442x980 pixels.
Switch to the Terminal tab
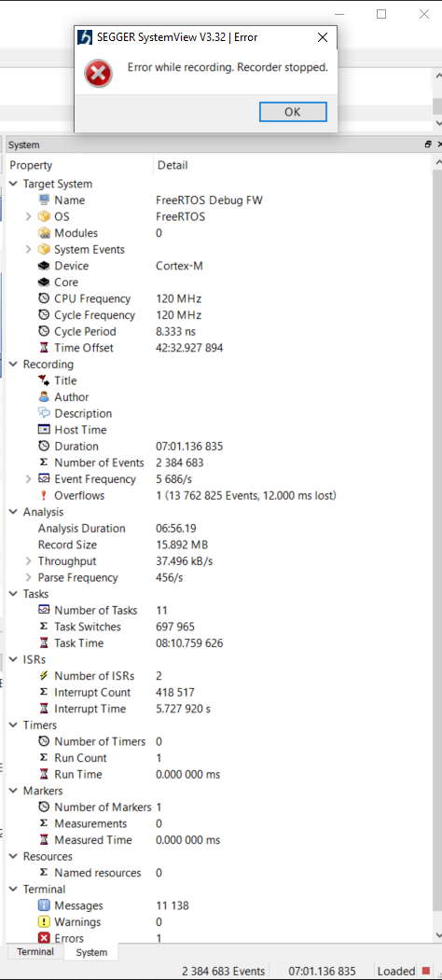pyautogui.click(x=35, y=952)
